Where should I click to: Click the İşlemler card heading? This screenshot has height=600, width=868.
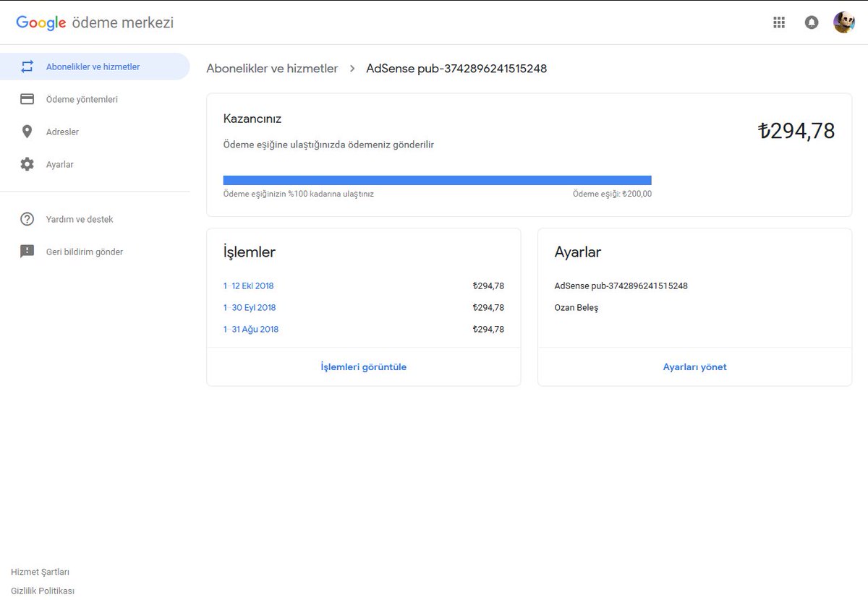(x=250, y=252)
